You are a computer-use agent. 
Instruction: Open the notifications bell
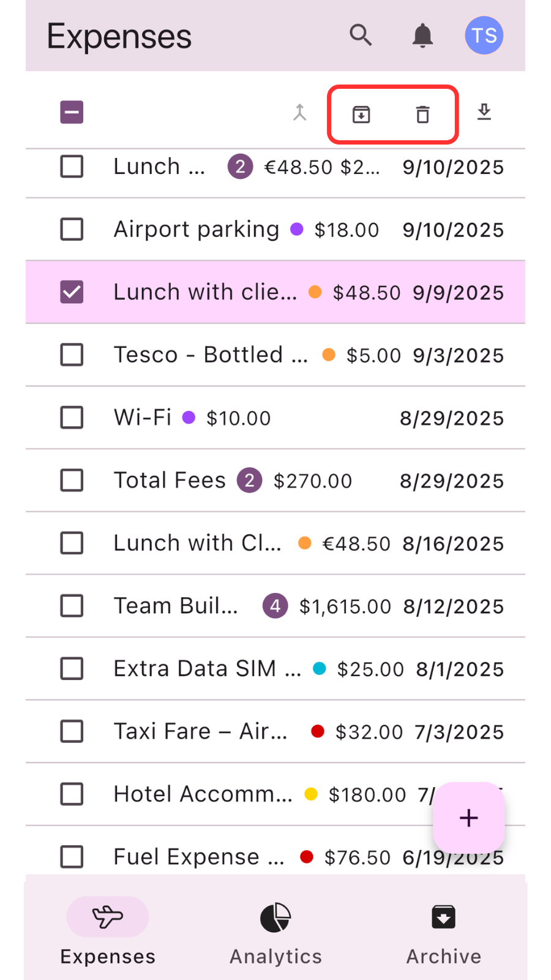click(422, 36)
